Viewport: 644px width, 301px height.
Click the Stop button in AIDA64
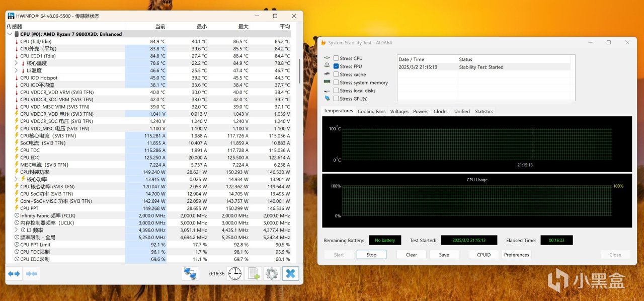[371, 255]
